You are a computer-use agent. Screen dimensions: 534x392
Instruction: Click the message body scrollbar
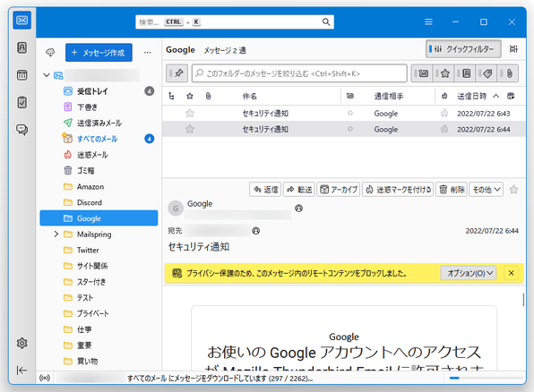pyautogui.click(x=523, y=300)
